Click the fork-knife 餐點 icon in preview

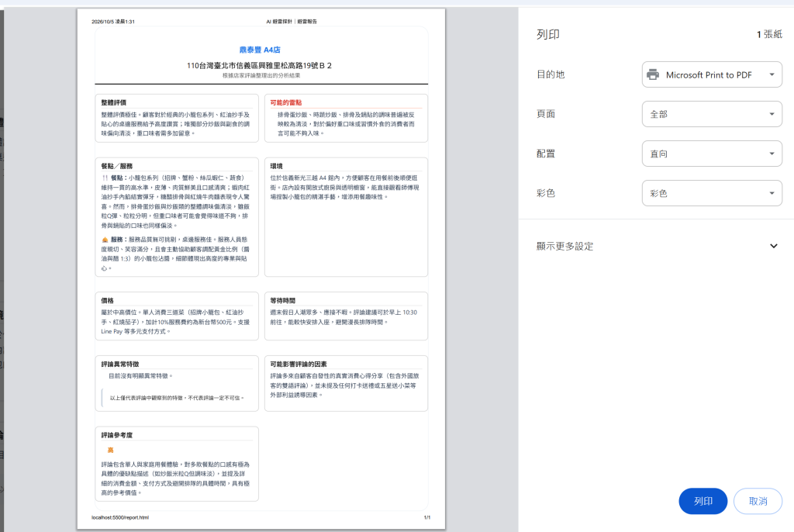[x=105, y=178]
